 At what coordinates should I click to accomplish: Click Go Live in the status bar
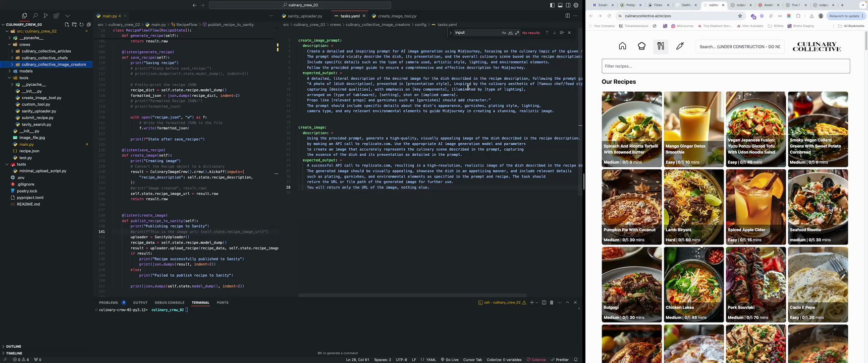coord(449,359)
